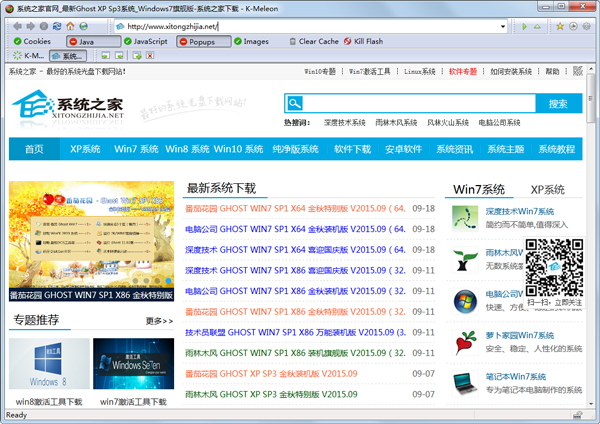Click the Windows 8 activation tool thumbnail
The width and height of the screenshot is (600, 424).
(x=49, y=364)
